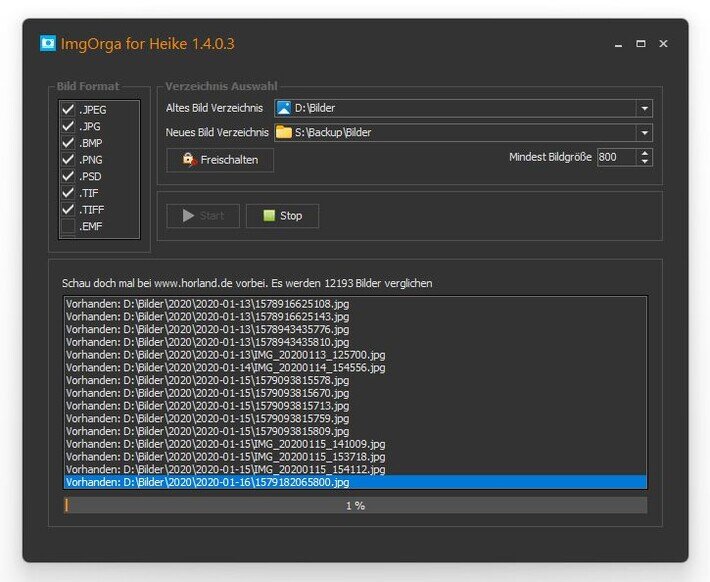Click the Mindest Bildgröße 800 field

pos(618,157)
